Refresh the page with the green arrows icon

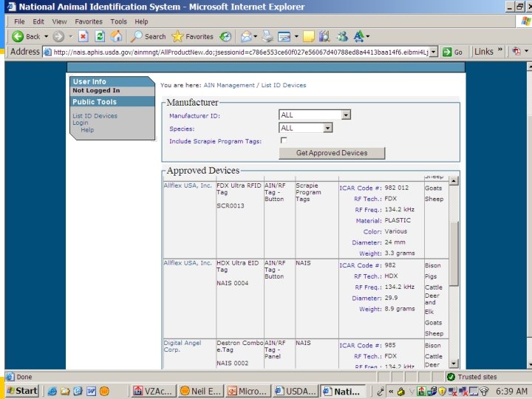(100, 36)
